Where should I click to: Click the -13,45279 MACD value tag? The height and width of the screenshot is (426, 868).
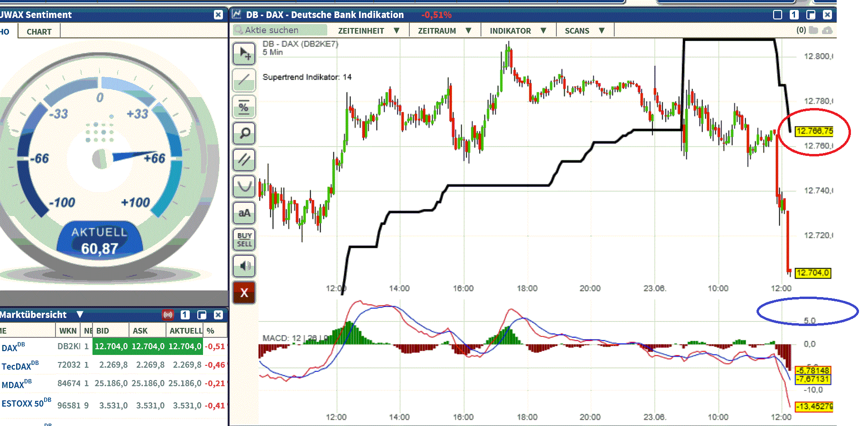[814, 407]
